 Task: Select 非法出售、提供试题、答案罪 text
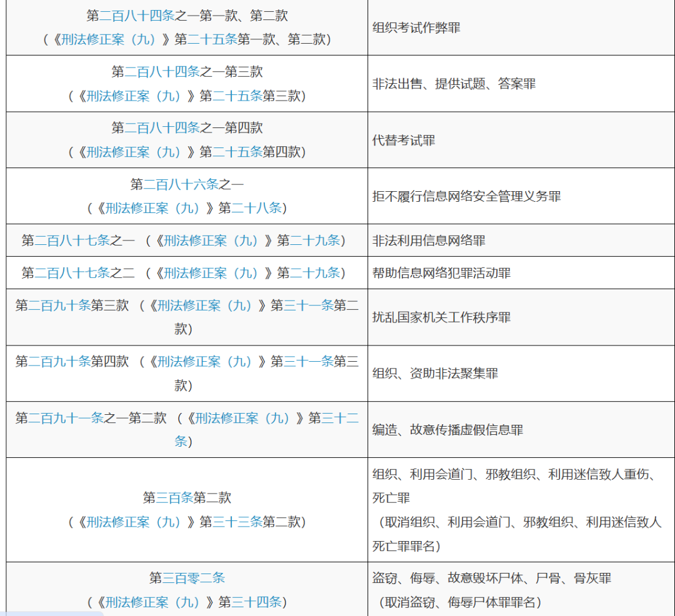[x=454, y=84]
